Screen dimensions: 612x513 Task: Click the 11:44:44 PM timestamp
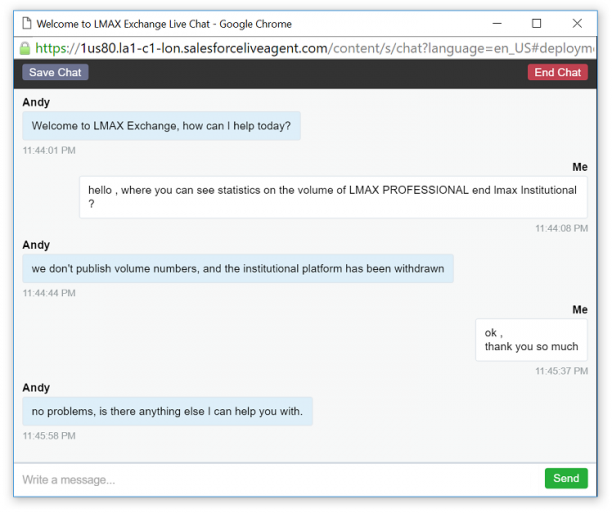pos(49,293)
